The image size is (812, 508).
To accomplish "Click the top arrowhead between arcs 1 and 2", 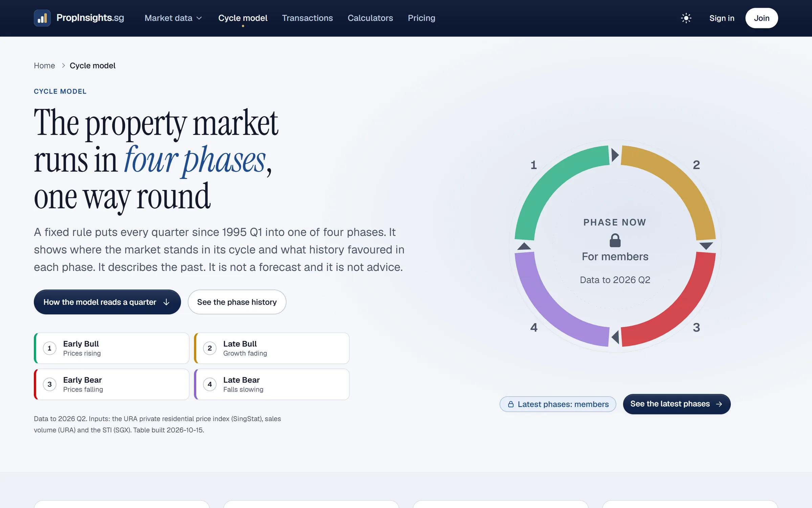I will click(x=615, y=155).
